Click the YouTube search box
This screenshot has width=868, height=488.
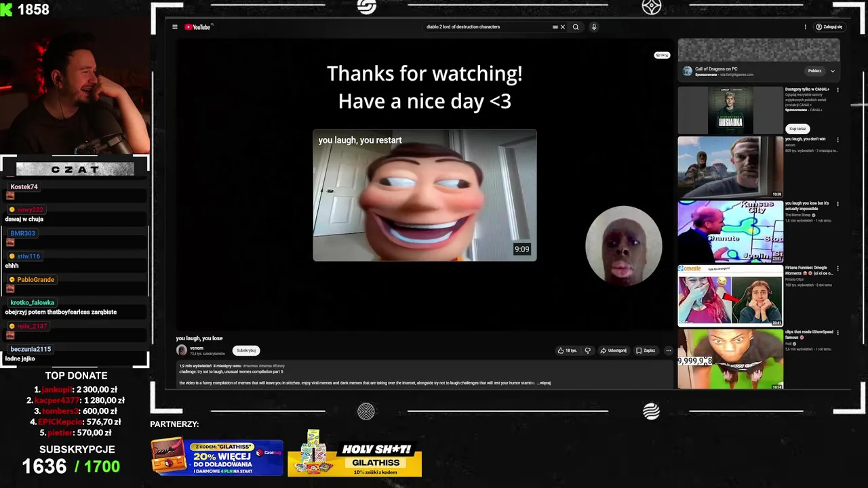pos(488,27)
